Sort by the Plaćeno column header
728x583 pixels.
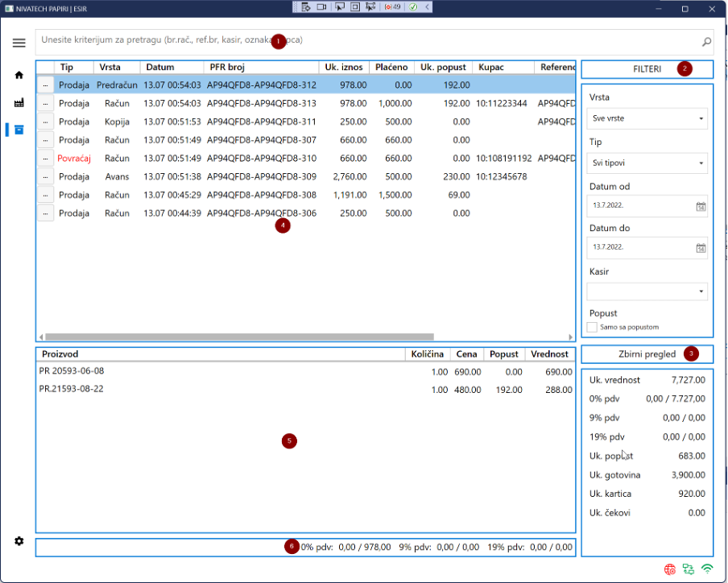391,68
